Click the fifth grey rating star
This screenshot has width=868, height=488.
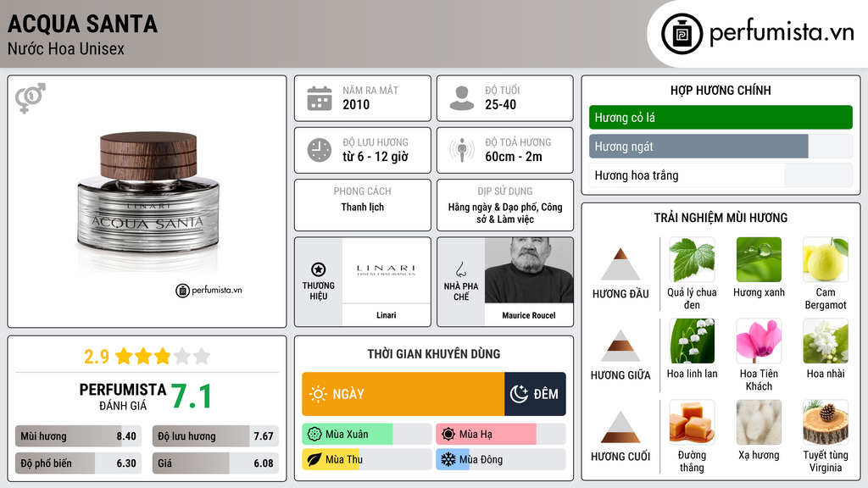tap(202, 356)
